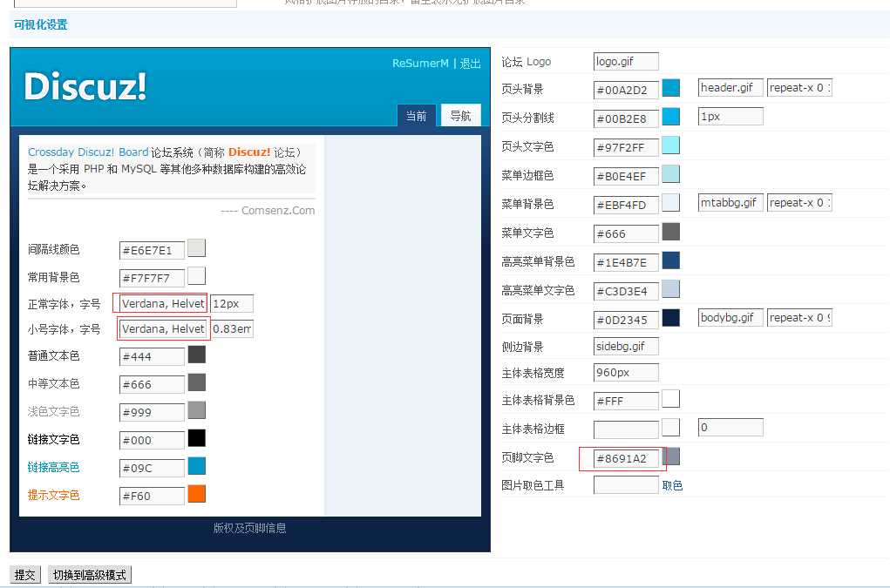This screenshot has width=890, height=588.
Task: Open the swatch for 主体表格边框
Action: (671, 427)
